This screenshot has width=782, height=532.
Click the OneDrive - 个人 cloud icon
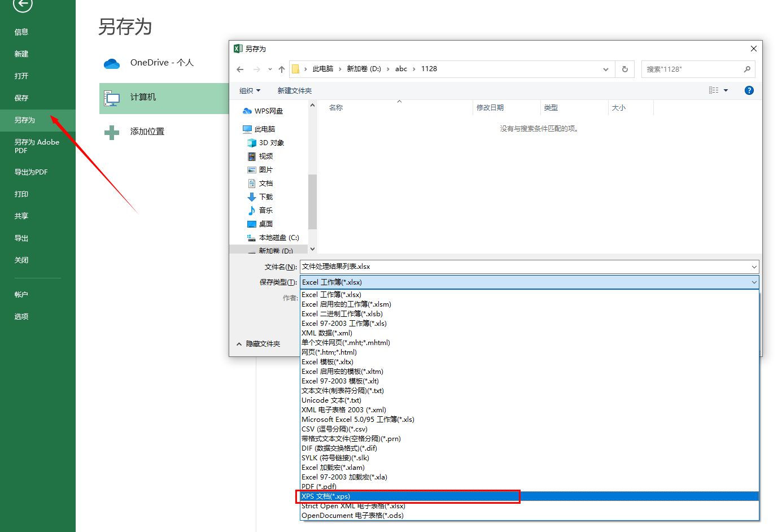click(x=112, y=64)
